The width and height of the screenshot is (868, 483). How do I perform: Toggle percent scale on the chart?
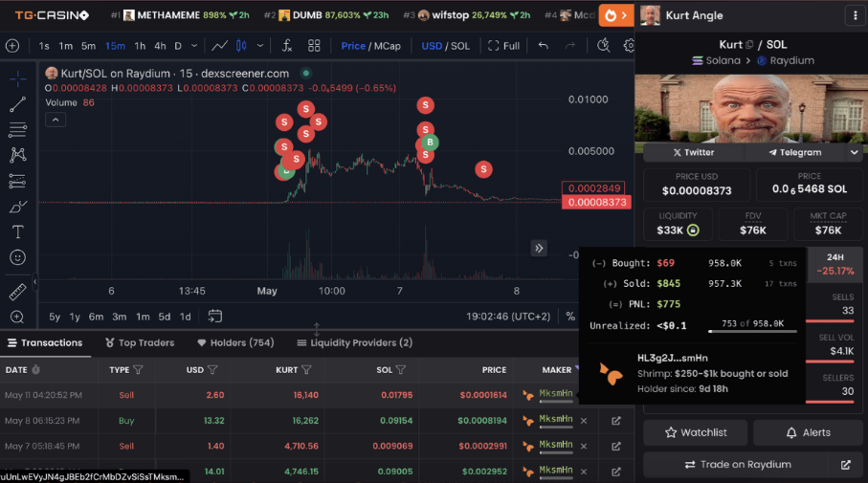tap(570, 317)
